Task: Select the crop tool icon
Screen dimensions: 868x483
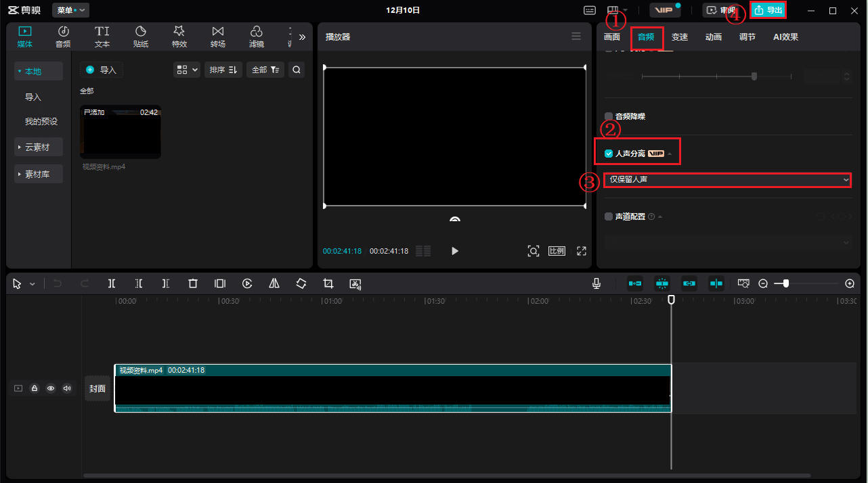Action: click(x=328, y=284)
